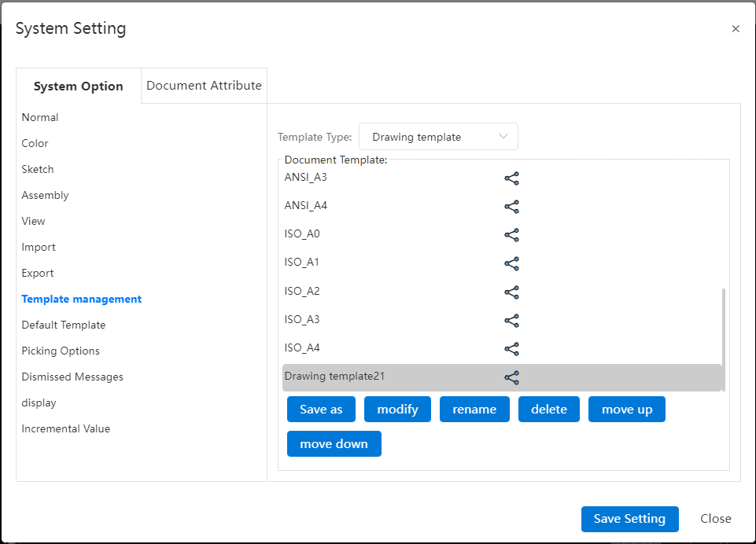The height and width of the screenshot is (544, 756).
Task: Open the Dismissed Messages category
Action: [x=72, y=377]
